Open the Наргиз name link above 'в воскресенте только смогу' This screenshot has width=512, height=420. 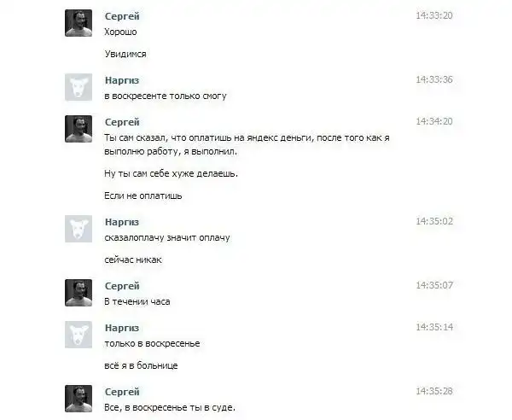point(122,80)
